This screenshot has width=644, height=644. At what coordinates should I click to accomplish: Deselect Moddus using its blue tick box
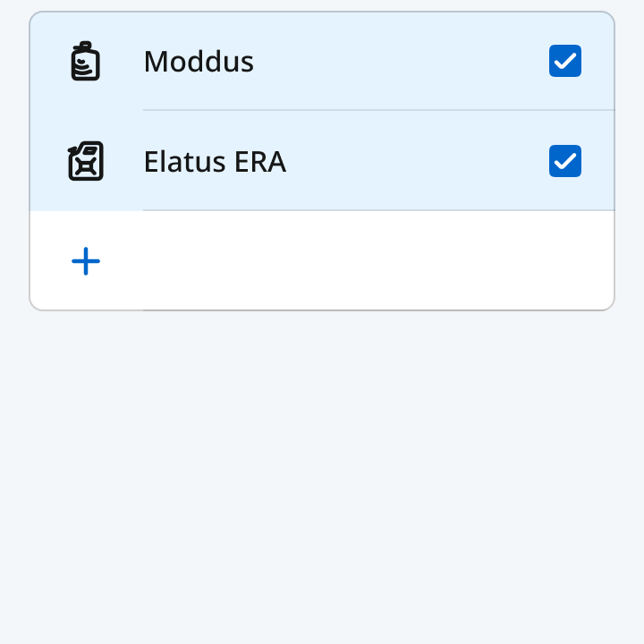(565, 62)
